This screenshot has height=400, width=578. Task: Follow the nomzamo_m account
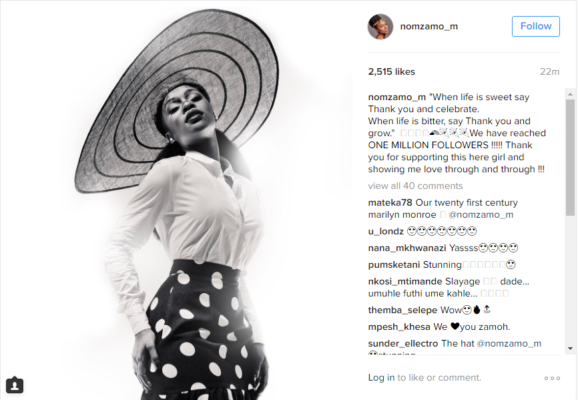tap(536, 26)
